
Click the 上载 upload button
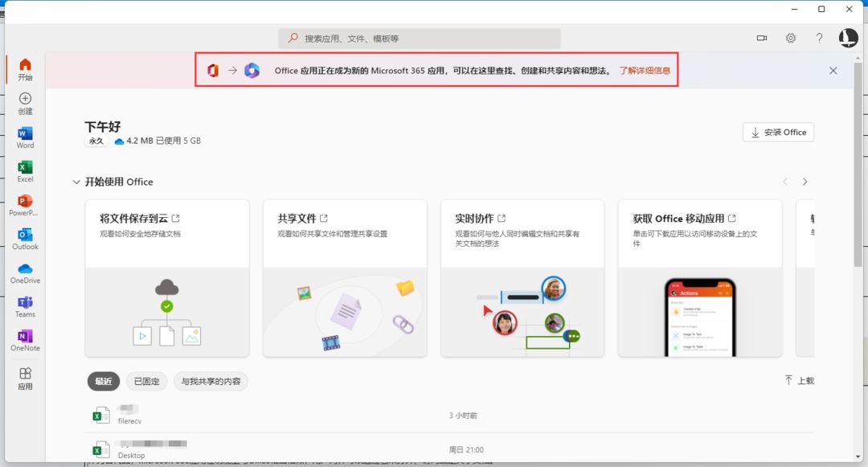click(800, 380)
